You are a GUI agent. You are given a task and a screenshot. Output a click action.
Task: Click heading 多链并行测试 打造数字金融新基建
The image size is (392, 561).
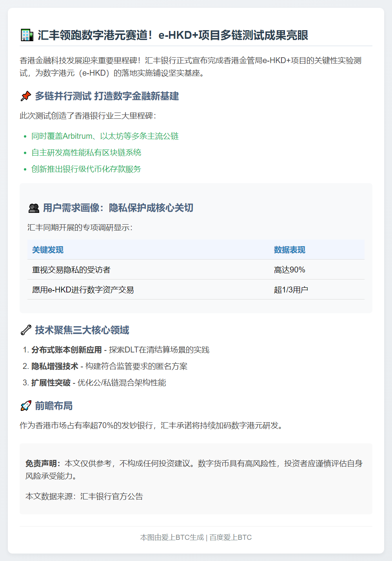tap(107, 96)
